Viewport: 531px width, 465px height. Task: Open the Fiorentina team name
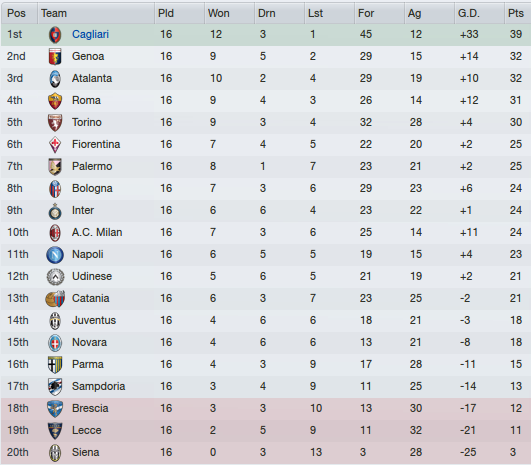point(96,144)
